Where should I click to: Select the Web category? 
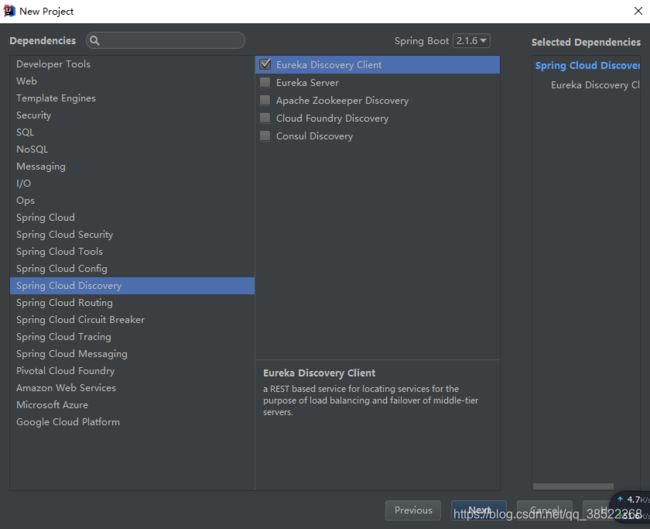[132, 81]
